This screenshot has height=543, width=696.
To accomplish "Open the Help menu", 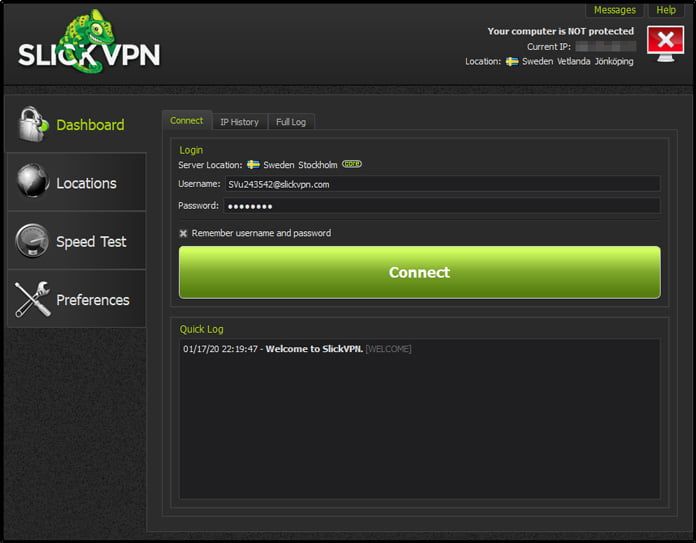I will point(666,10).
